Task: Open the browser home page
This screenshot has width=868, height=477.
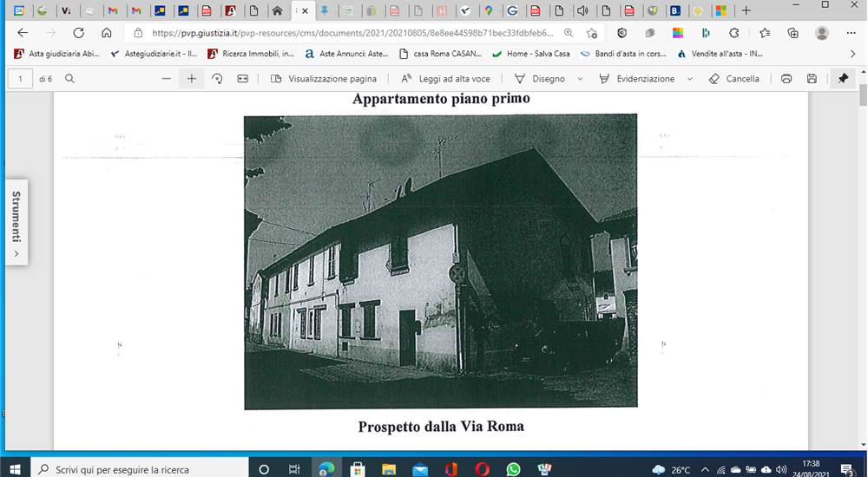Action: click(106, 33)
